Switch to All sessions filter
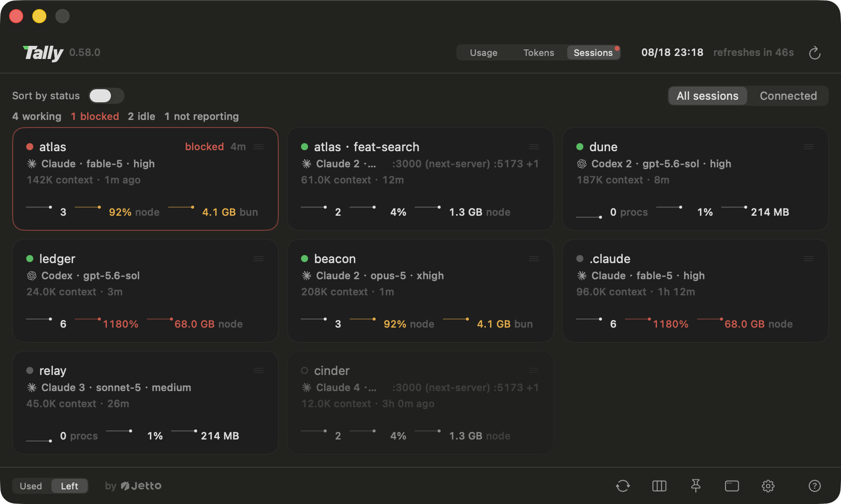 707,96
